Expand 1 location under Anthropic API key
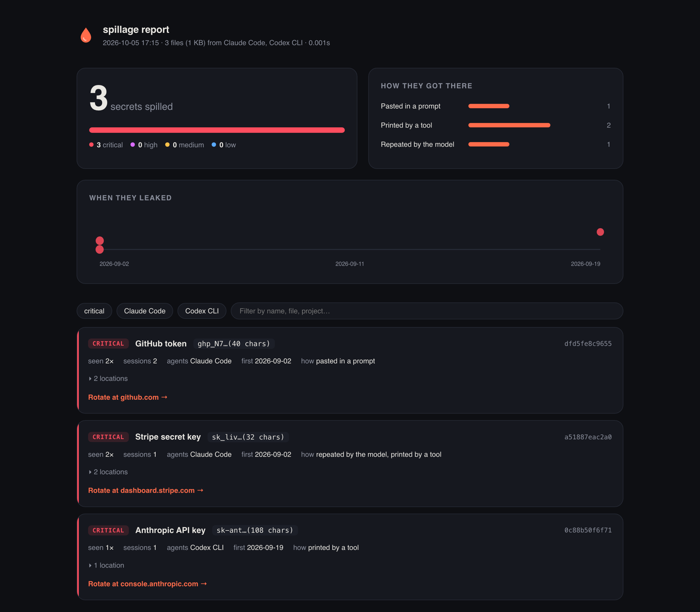Screen dimensions: 700x612 pyautogui.click(x=107, y=565)
